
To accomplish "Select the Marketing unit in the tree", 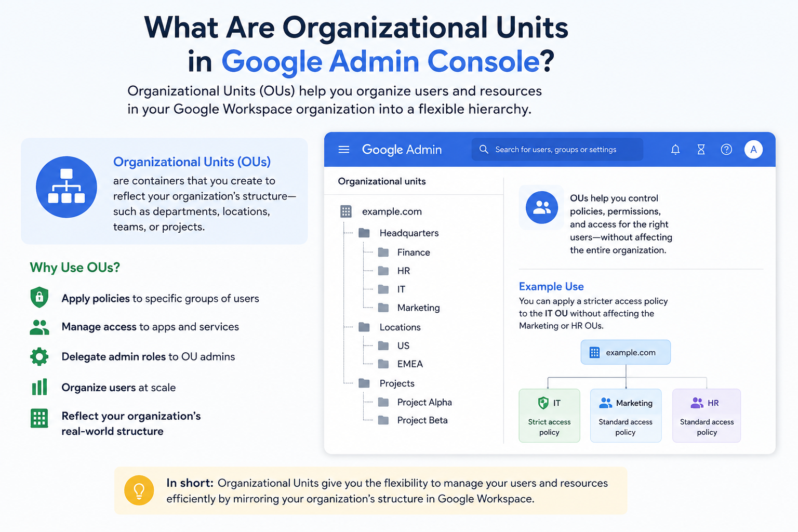I will point(418,308).
